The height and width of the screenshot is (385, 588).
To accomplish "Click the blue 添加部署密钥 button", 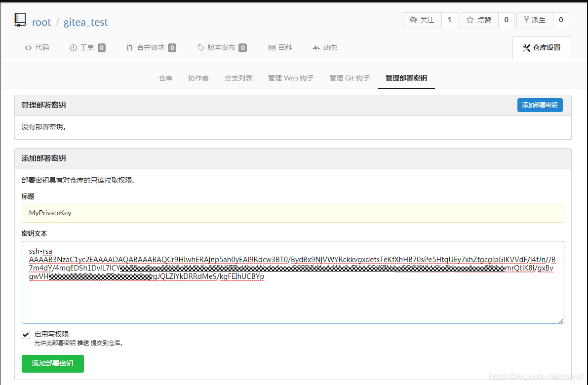I will 540,105.
